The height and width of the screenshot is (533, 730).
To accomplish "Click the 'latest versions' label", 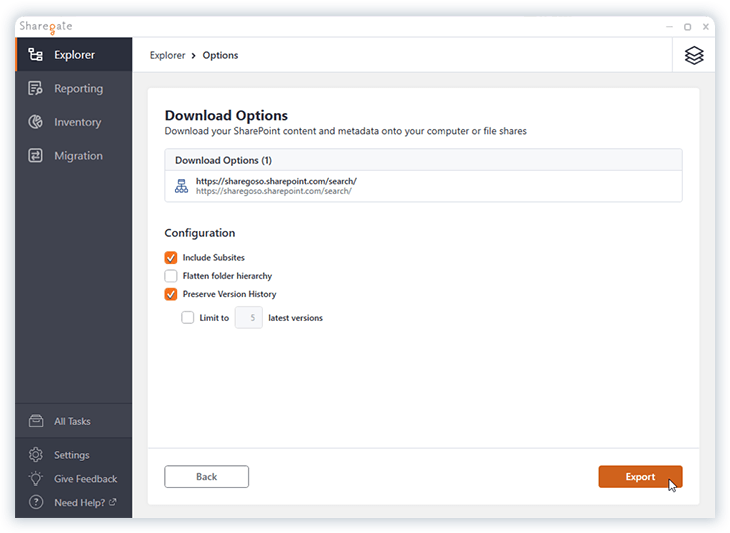I will click(295, 318).
